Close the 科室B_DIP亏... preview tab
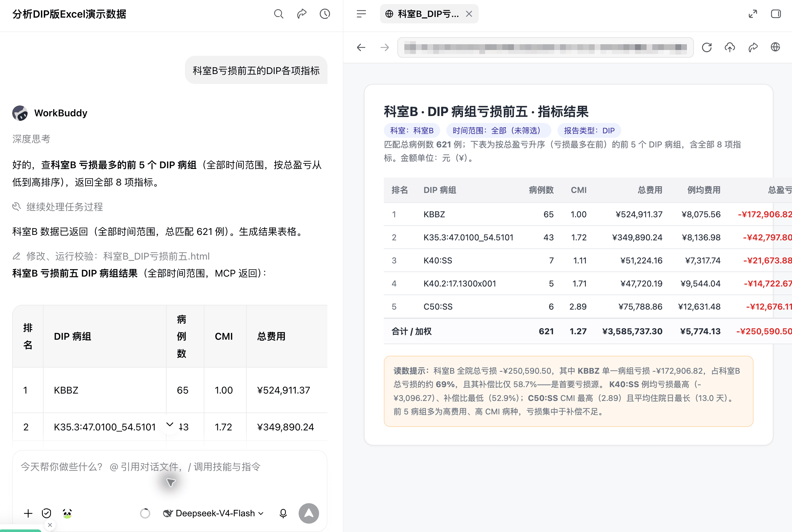792x532 pixels. tap(469, 14)
